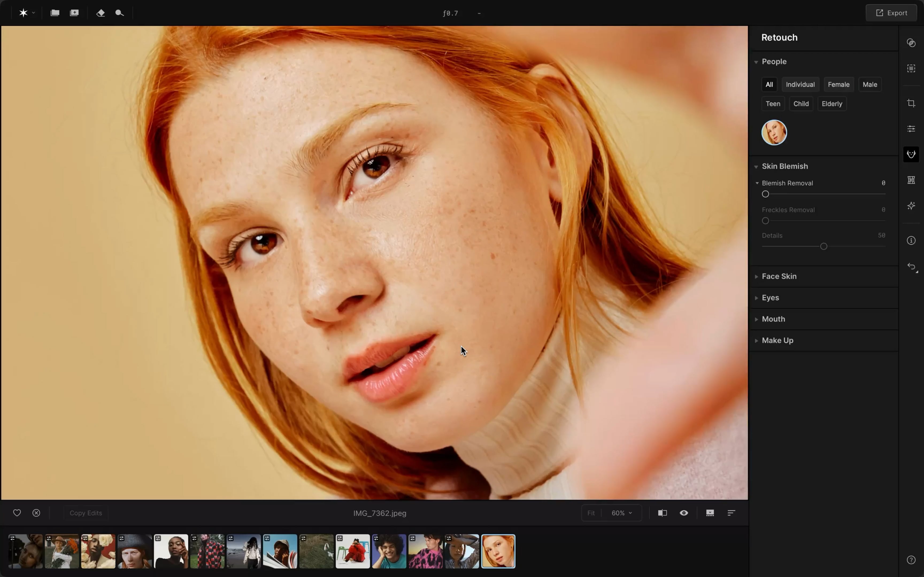Toggle the eye preview original icon
Screen dimensions: 924x577
point(684,513)
